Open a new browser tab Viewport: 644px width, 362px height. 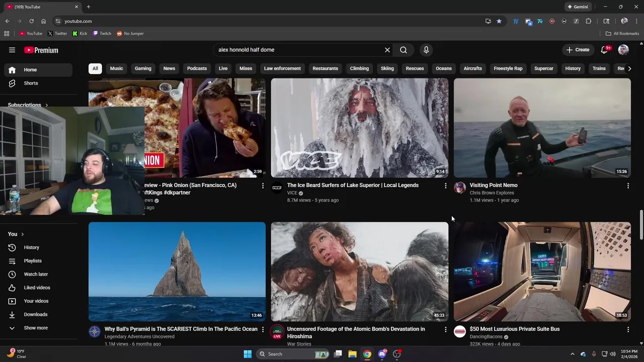point(89,7)
